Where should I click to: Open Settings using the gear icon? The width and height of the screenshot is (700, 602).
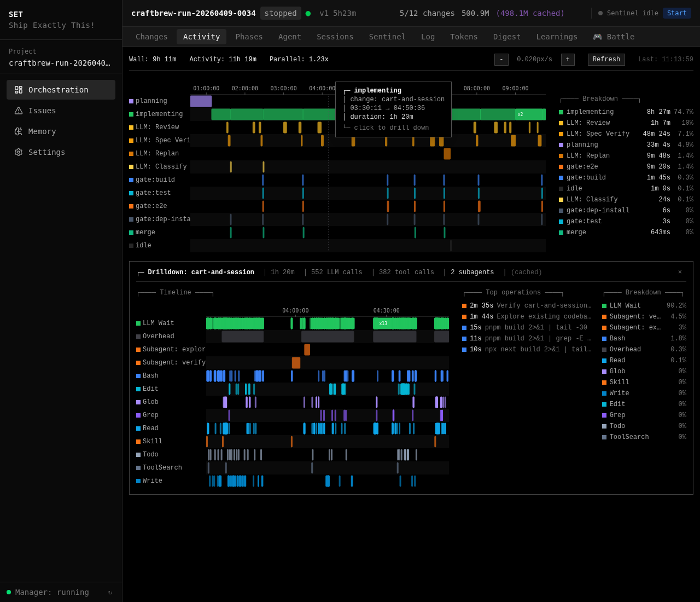[18, 152]
